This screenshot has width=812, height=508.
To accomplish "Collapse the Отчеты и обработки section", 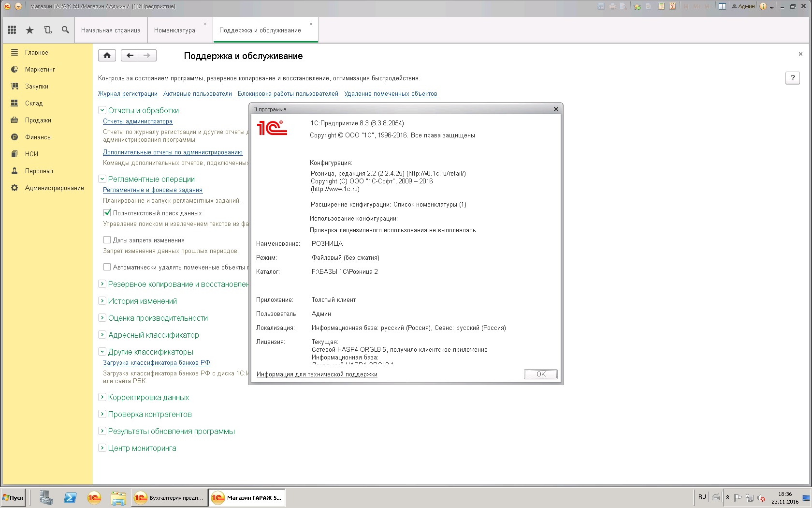I will click(x=102, y=110).
